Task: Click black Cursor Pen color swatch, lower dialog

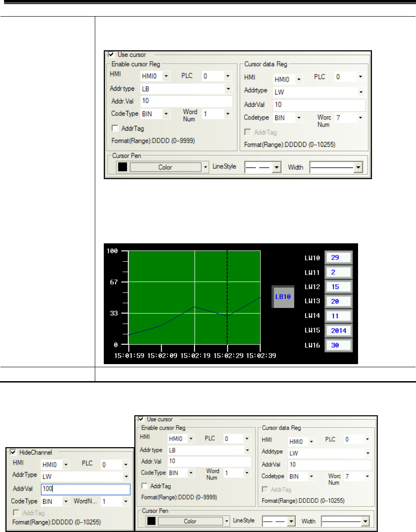Action: click(151, 521)
